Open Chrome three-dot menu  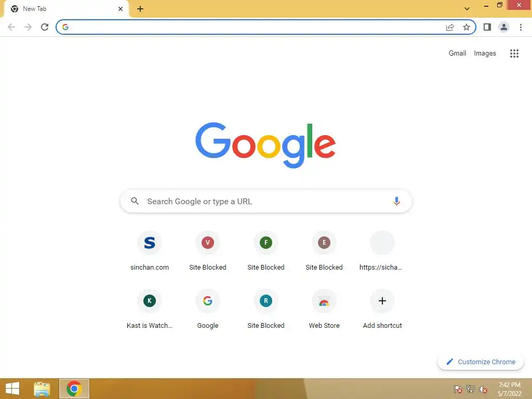coord(521,27)
